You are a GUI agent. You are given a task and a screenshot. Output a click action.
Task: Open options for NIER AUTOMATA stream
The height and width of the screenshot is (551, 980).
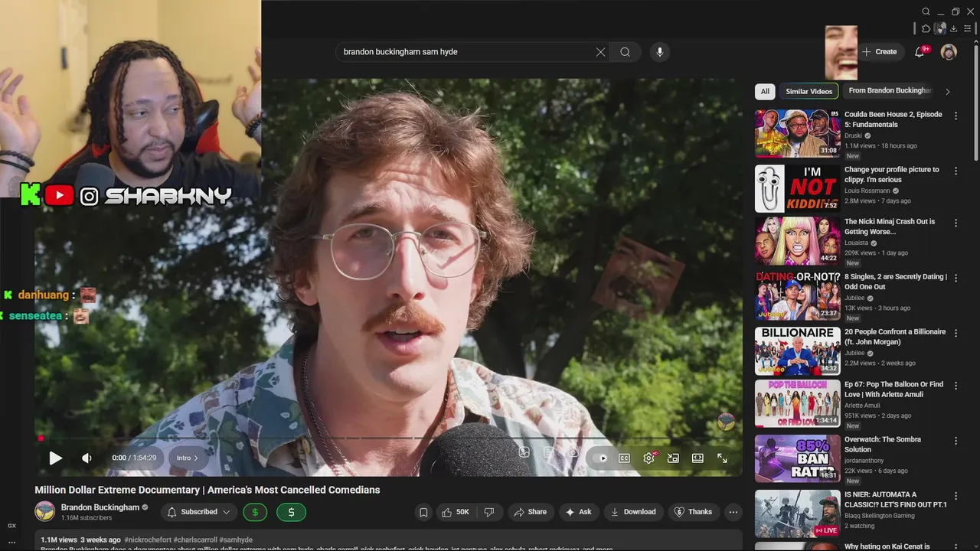[955, 496]
